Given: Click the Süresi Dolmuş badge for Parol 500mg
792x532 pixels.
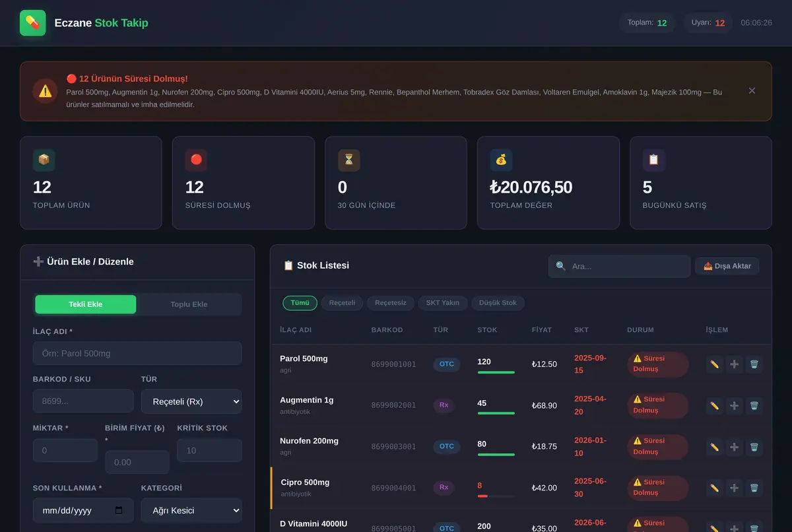Looking at the screenshot, I should point(657,364).
